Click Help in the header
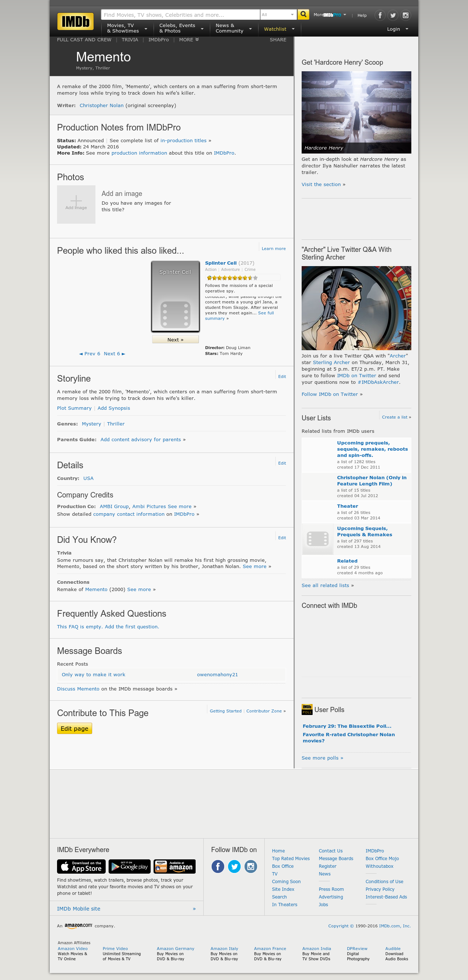Screen dimensions: 468x980 [x=362, y=15]
